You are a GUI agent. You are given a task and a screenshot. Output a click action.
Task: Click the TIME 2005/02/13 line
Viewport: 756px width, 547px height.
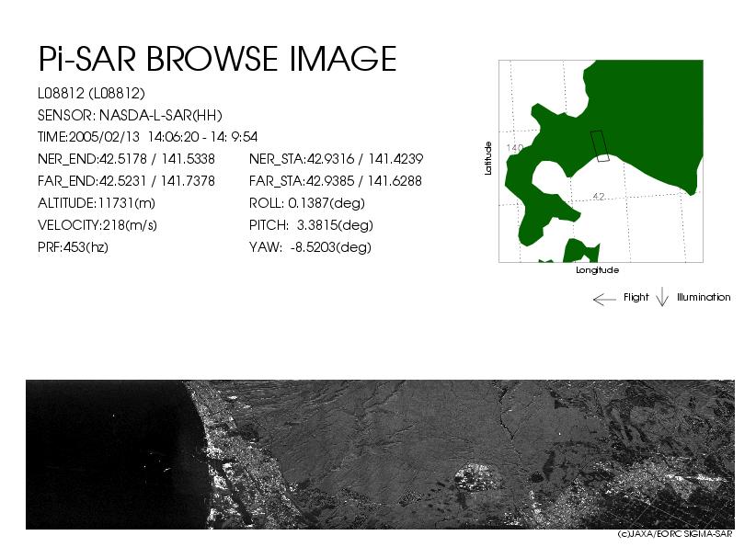(x=147, y=137)
